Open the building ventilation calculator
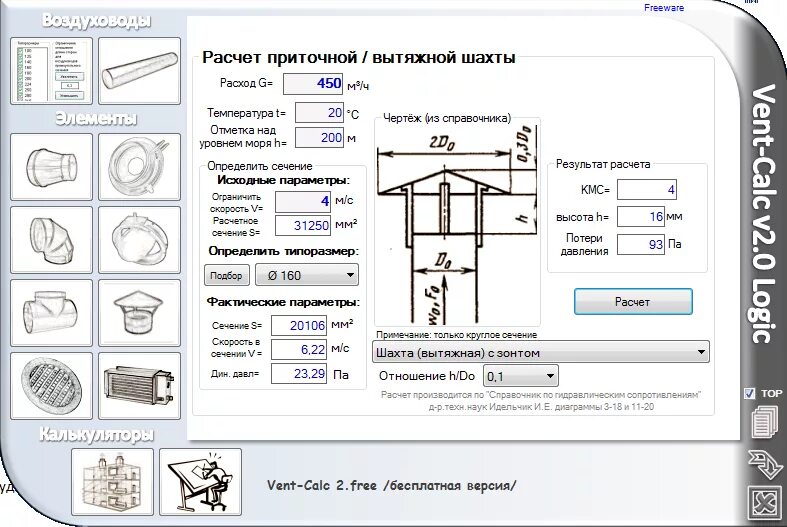The image size is (787, 527). click(x=112, y=482)
